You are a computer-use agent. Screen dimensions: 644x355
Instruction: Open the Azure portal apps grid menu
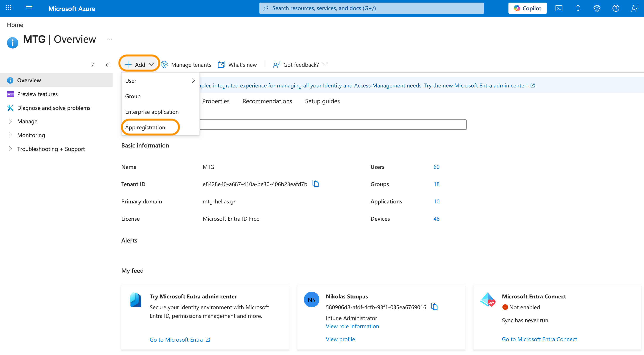coord(8,8)
